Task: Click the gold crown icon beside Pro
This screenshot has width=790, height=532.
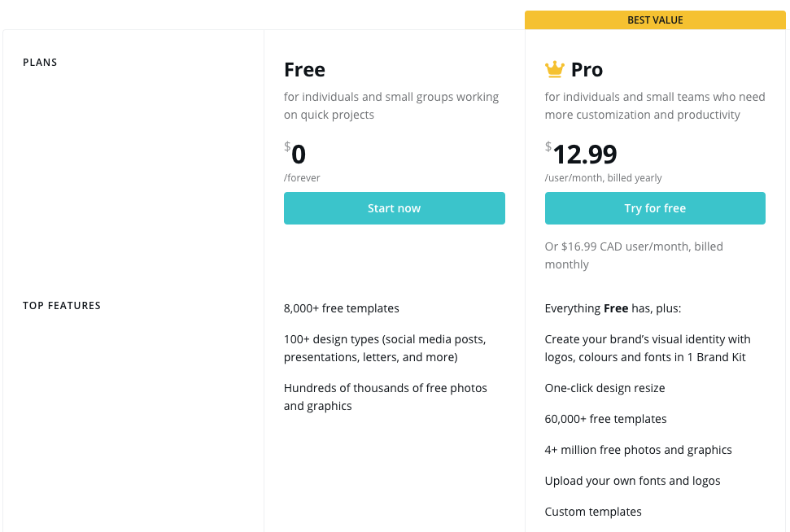Action: 554,69
